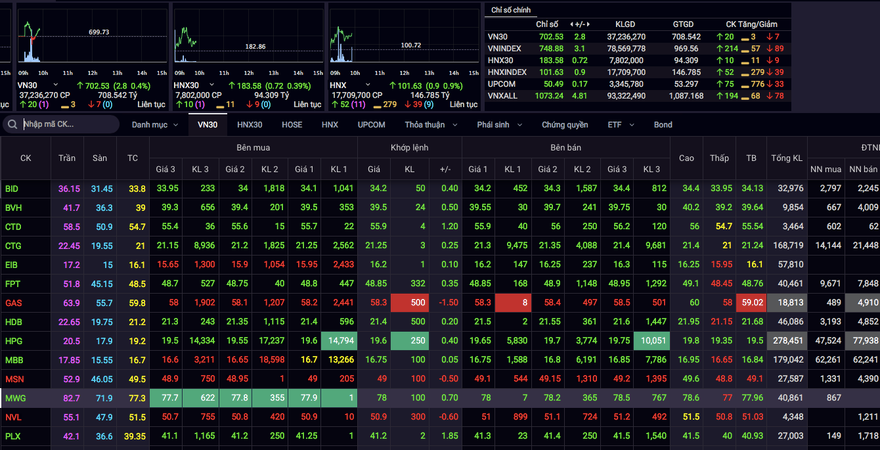Switch to the HOSE tab
Screen dimensions: 880x450
(x=292, y=125)
